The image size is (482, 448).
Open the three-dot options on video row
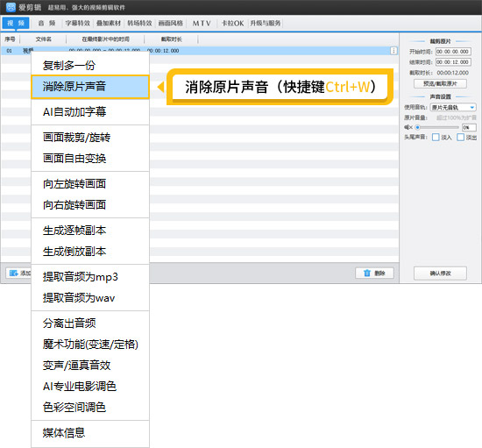click(x=393, y=51)
